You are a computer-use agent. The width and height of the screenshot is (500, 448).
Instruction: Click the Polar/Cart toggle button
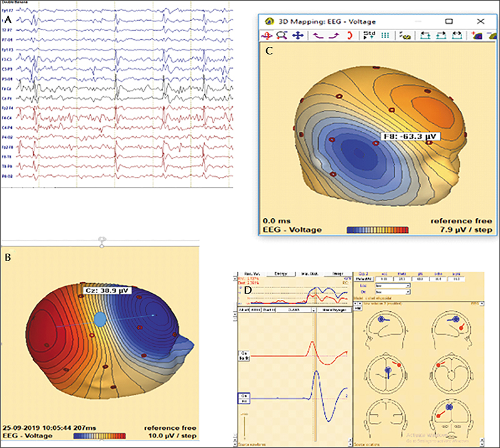364,279
